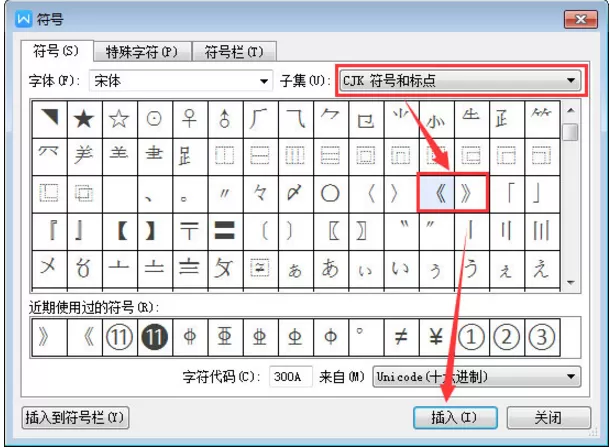Pick recently used black circled 11
The image size is (610, 448).
(154, 337)
